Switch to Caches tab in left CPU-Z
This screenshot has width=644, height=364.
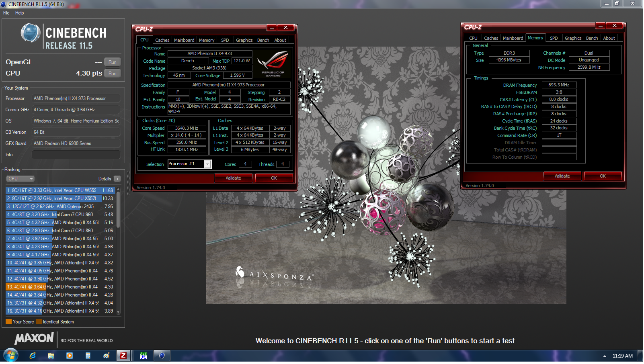click(162, 40)
